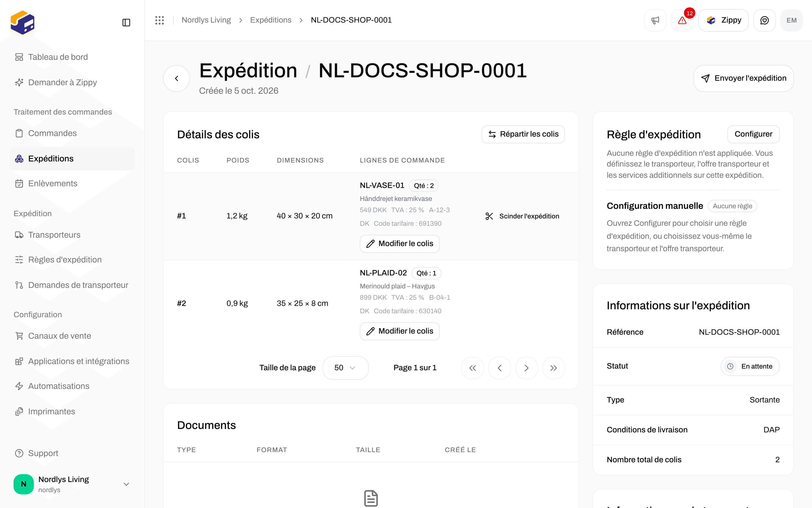Click the Référence value NL-DOCS-SHOP-0001
812x508 pixels.
pyautogui.click(x=739, y=332)
